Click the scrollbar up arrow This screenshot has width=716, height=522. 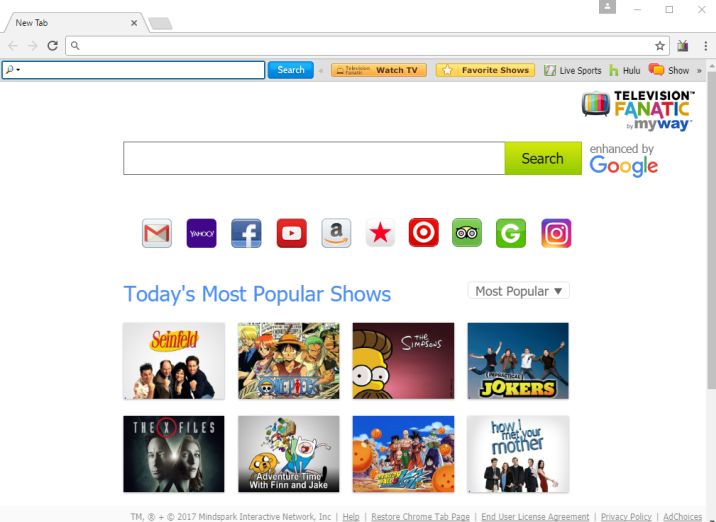coord(711,66)
